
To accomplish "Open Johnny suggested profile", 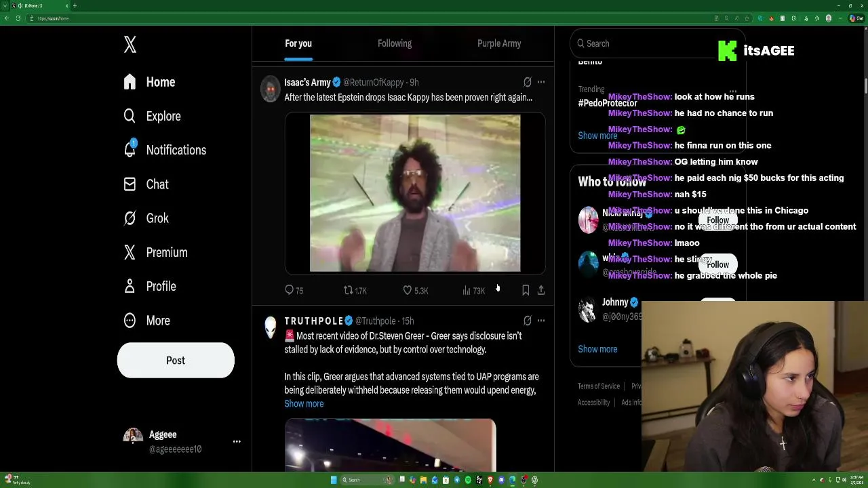I will click(x=615, y=302).
